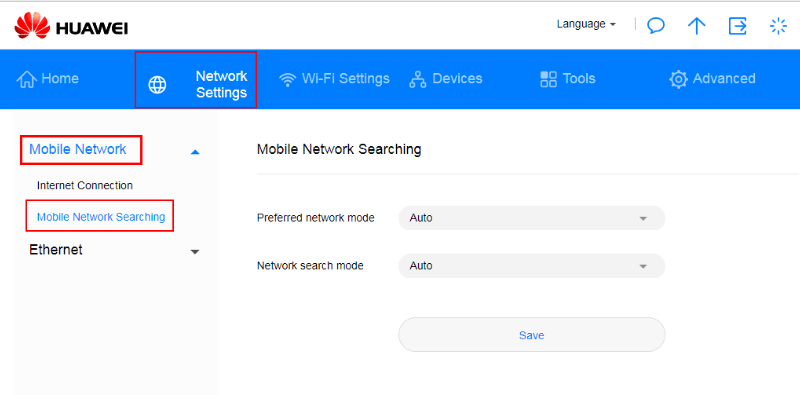This screenshot has height=395, width=800.
Task: Open the message speech bubble icon
Action: click(656, 26)
